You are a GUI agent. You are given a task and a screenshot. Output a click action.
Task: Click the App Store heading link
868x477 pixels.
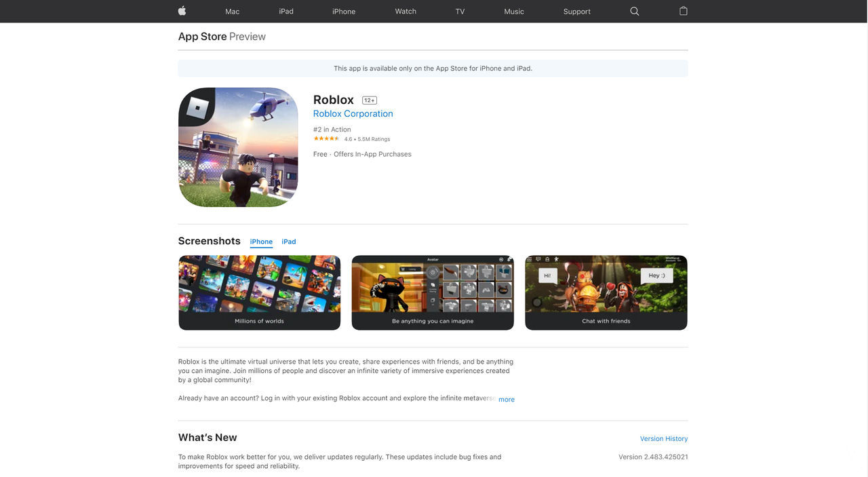point(203,37)
